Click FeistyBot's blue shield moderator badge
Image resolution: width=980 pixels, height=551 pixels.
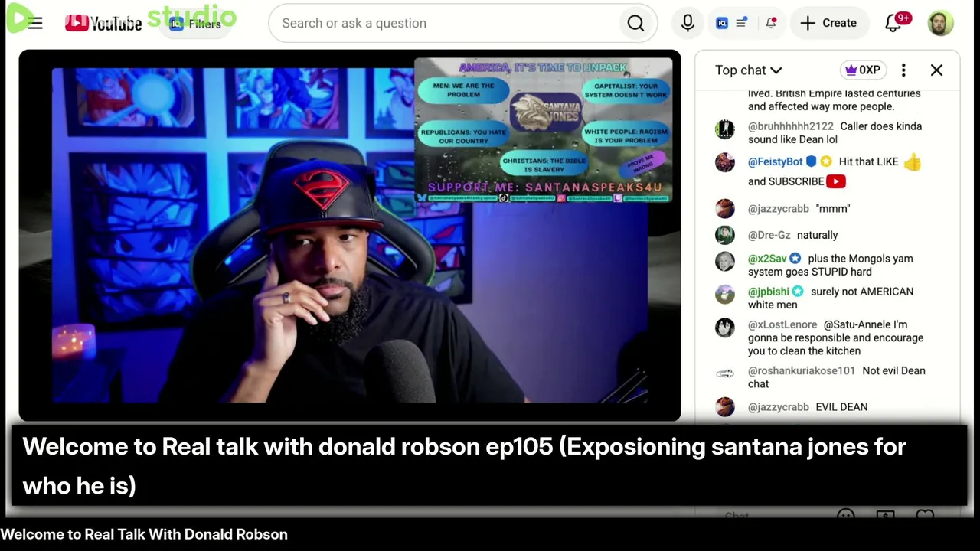[x=812, y=161]
